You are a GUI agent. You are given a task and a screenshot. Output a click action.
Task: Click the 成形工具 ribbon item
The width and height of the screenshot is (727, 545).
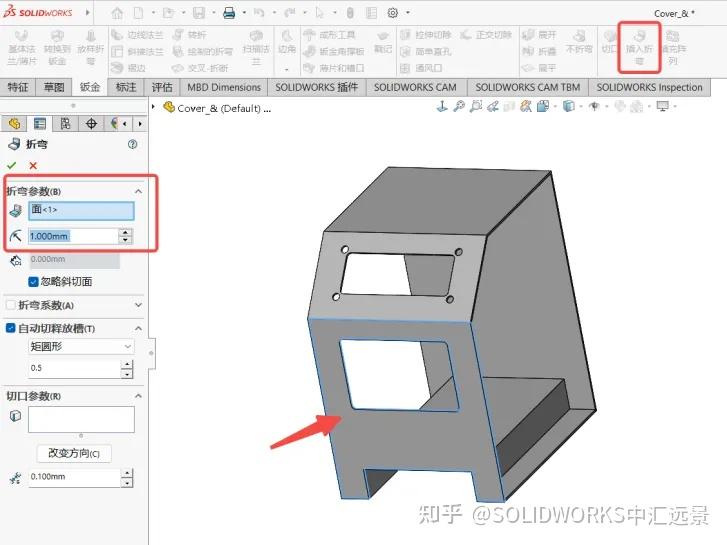(x=330, y=35)
